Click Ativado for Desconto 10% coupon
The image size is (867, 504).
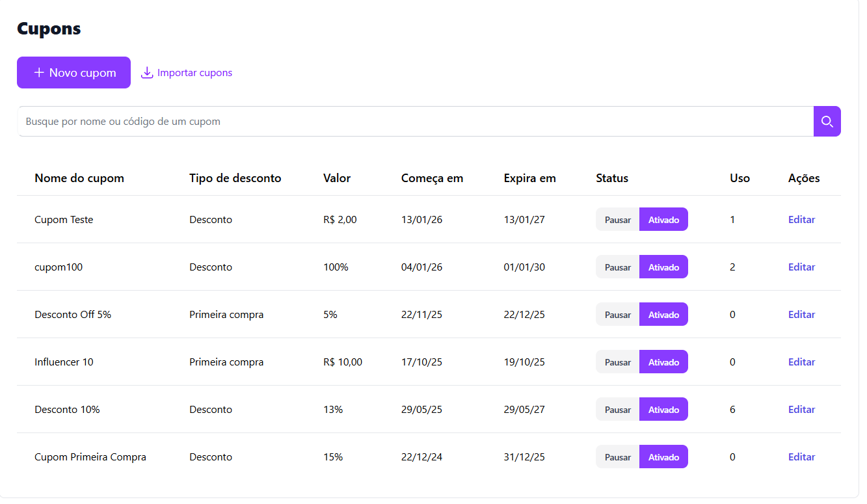(663, 410)
